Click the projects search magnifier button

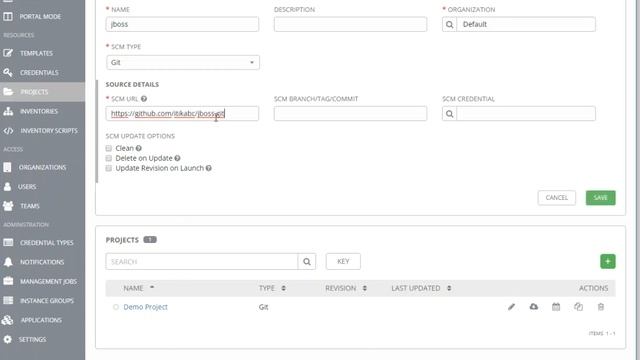click(x=307, y=262)
